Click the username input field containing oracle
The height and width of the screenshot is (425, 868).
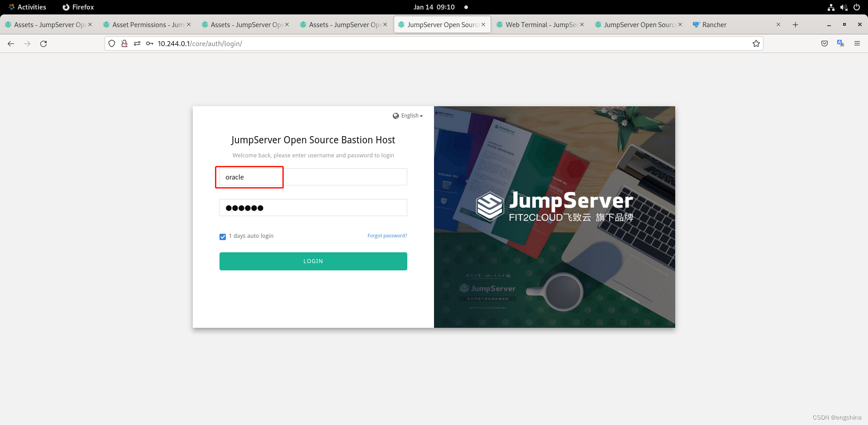(x=313, y=177)
